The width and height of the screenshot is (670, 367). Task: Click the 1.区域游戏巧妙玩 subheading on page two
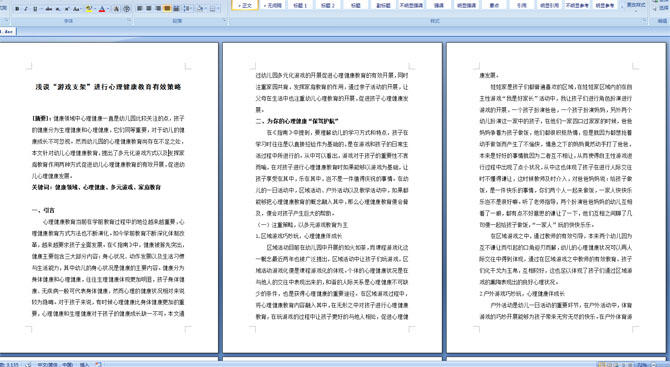[299, 236]
